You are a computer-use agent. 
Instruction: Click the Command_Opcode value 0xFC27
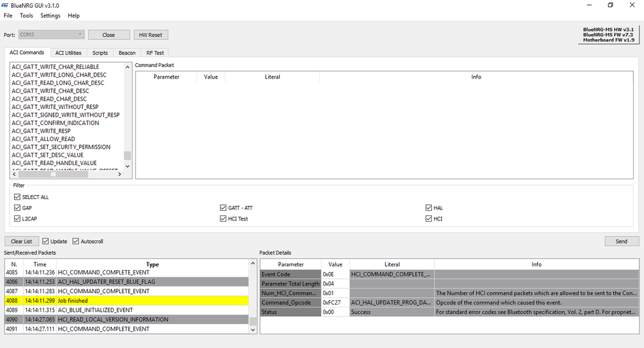(x=335, y=302)
